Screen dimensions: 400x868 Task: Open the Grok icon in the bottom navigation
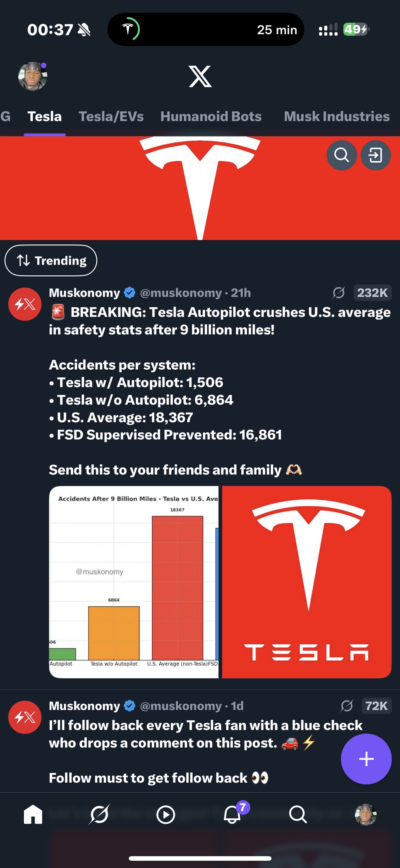99,814
